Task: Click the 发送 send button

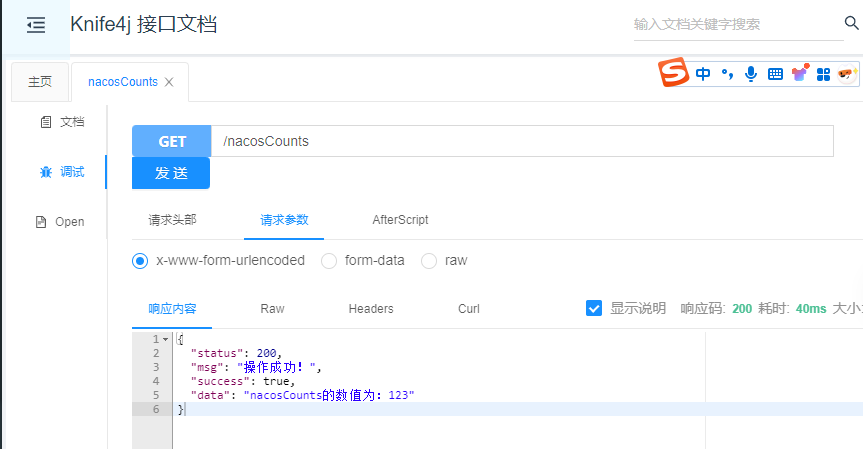Action: tap(171, 173)
